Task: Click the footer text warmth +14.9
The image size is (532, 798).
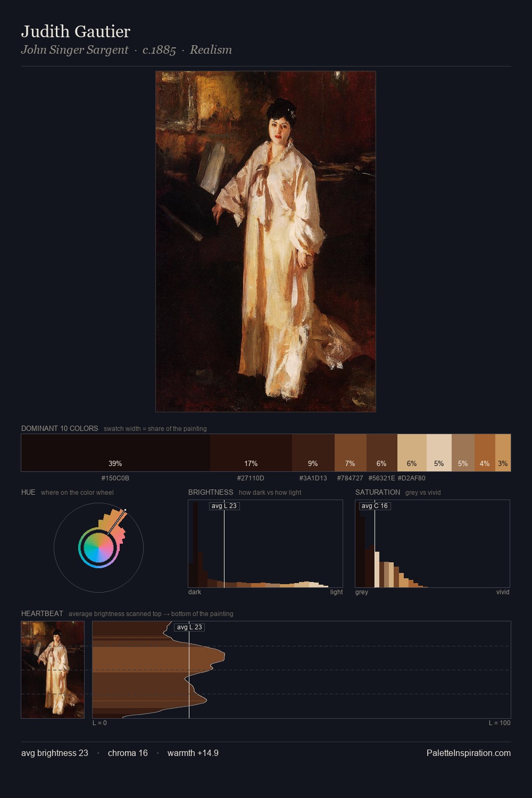Action: pyautogui.click(x=193, y=753)
